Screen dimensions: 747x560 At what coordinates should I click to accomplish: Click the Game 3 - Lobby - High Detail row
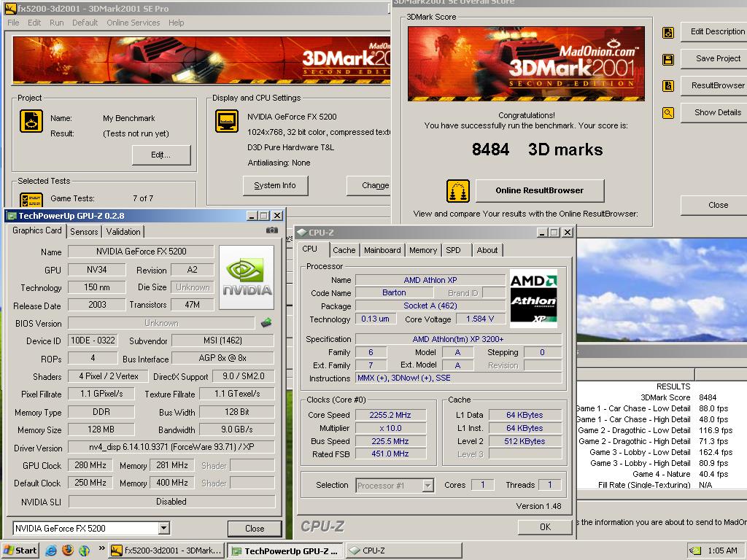[x=662, y=463]
